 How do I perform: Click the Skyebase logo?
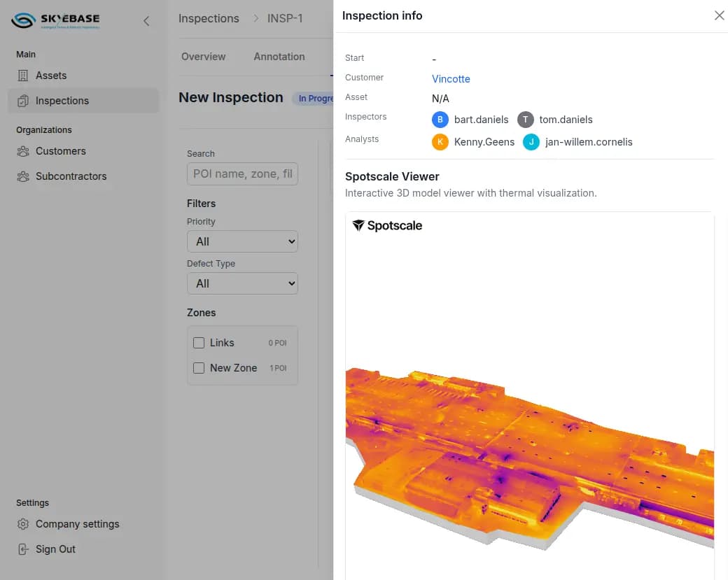tap(56, 21)
